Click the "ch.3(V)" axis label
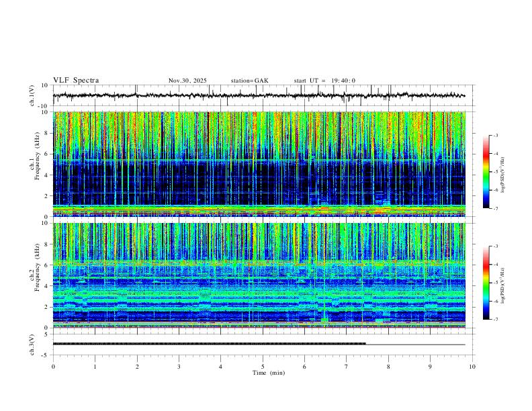The width and height of the screenshot is (532, 411). pos(32,345)
